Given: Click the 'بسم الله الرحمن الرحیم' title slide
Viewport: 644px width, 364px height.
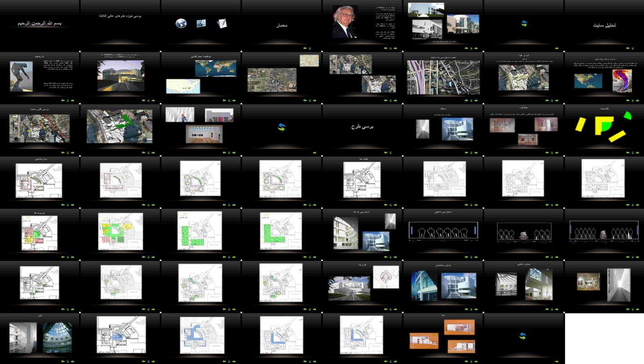Looking at the screenshot, I should point(40,23).
